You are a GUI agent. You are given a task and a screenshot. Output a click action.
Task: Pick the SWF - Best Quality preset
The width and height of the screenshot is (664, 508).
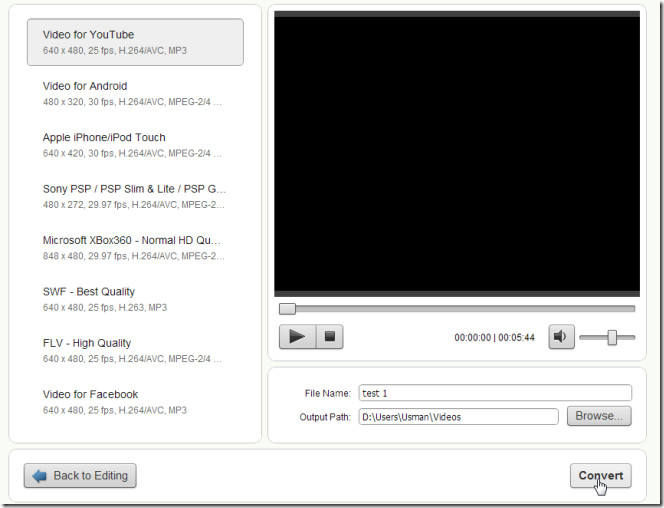(x=135, y=299)
